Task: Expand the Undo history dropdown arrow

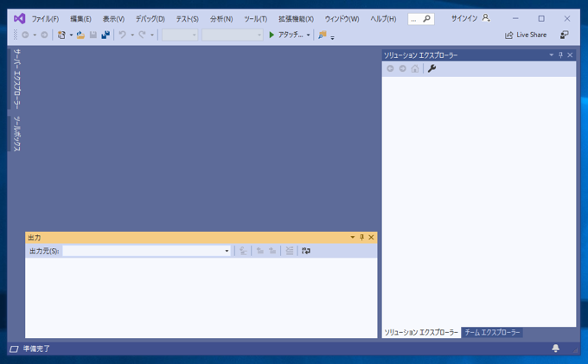Action: point(132,35)
